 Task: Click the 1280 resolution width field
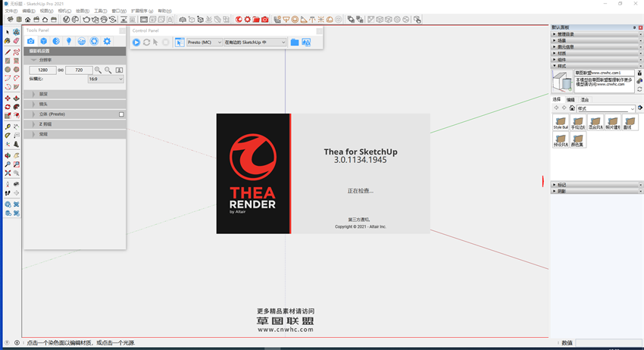tap(42, 70)
